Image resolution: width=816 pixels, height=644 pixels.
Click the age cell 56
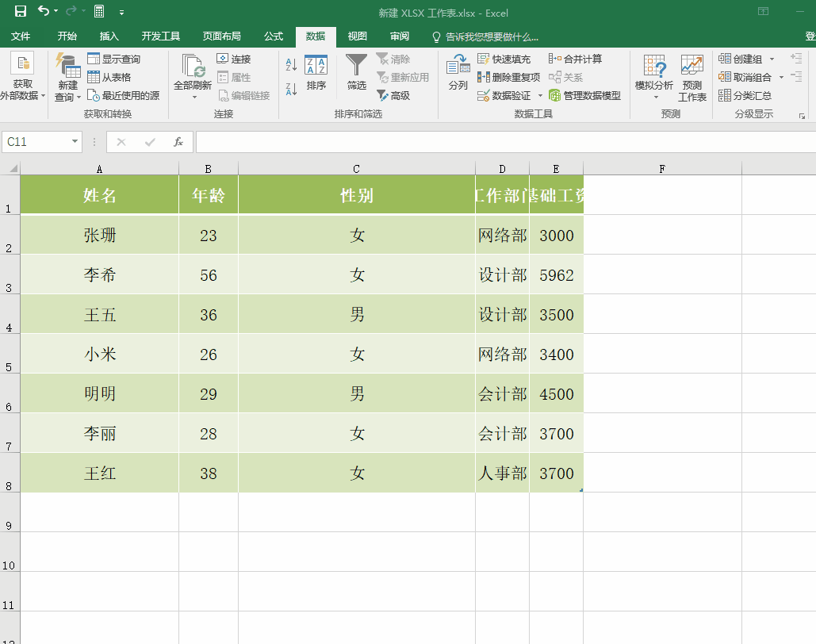208,274
